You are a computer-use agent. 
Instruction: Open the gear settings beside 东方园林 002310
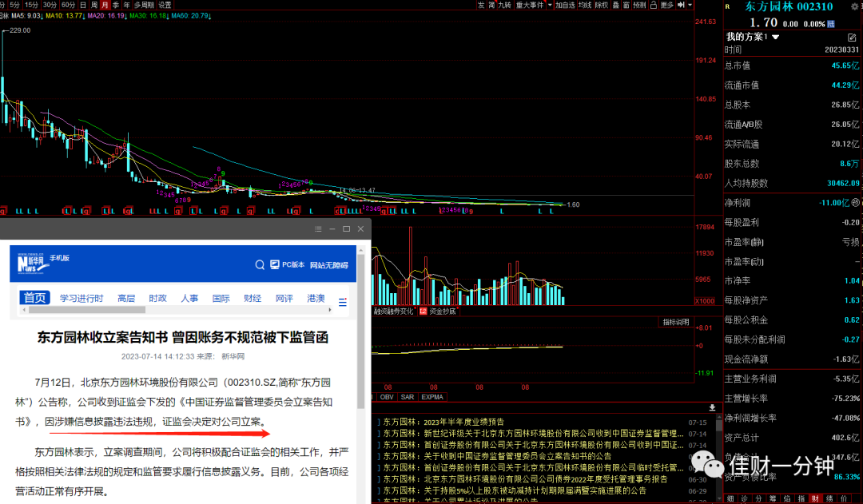point(855,6)
